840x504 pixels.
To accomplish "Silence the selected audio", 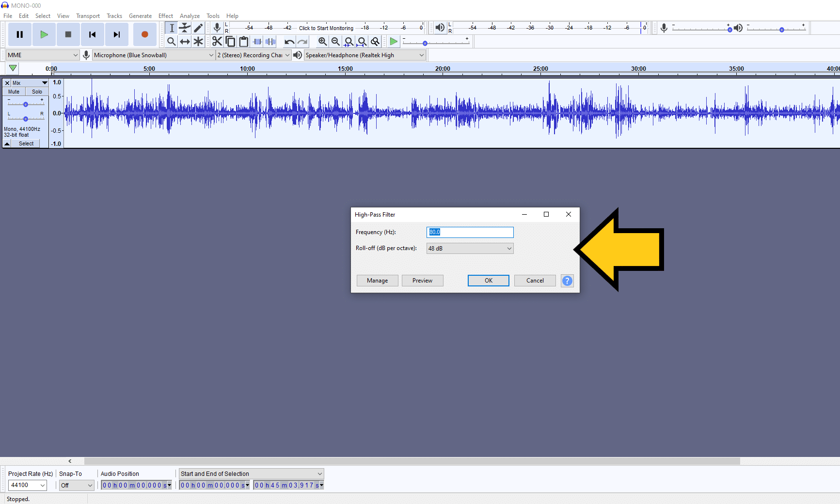I will (x=270, y=42).
